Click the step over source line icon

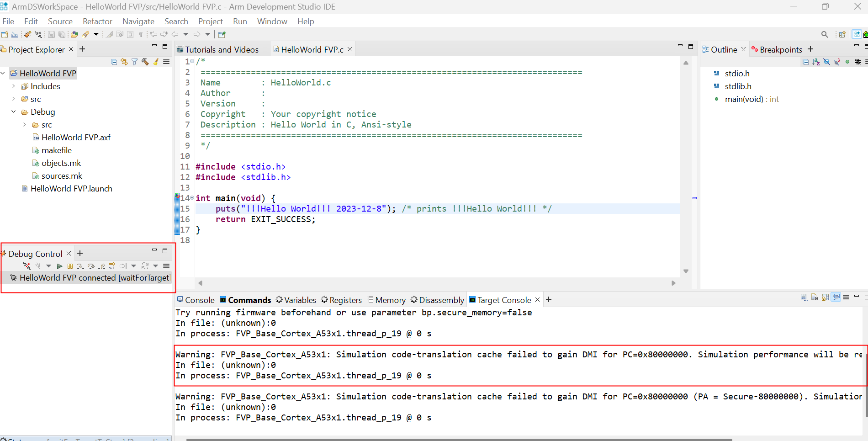pyautogui.click(x=91, y=266)
